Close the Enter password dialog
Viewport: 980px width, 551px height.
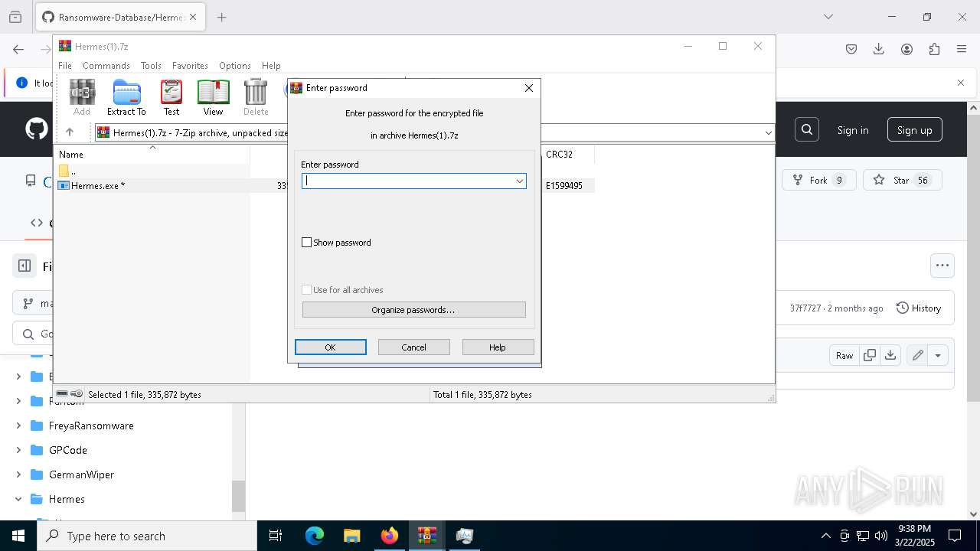(x=529, y=88)
